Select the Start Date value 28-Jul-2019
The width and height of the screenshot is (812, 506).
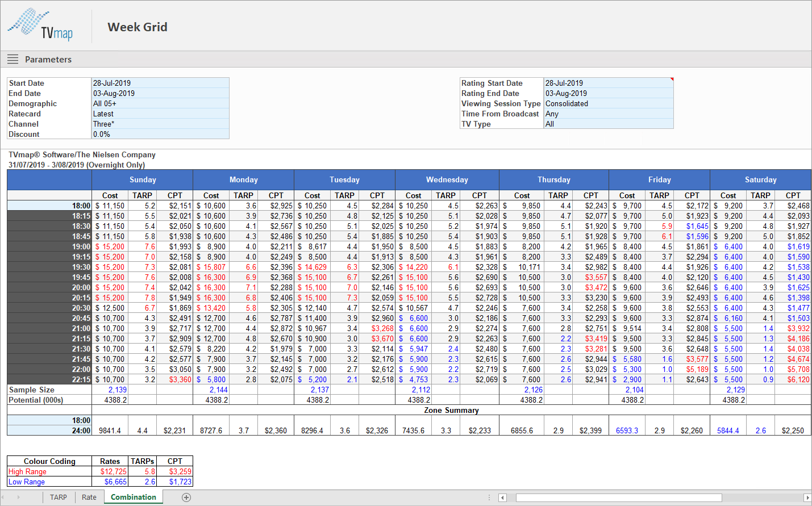160,83
